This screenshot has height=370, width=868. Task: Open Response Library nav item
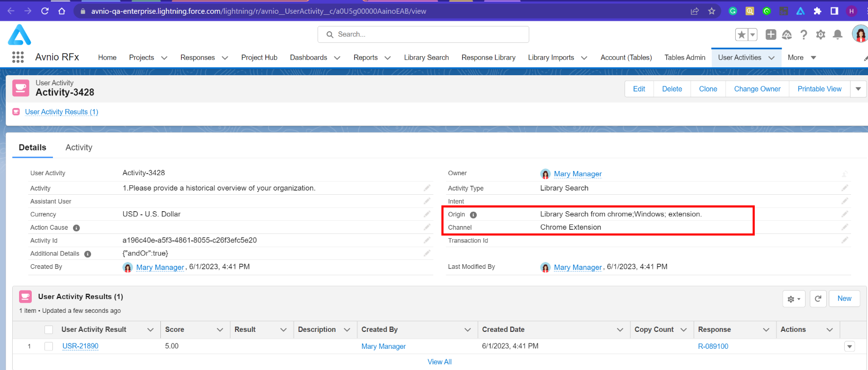click(489, 57)
